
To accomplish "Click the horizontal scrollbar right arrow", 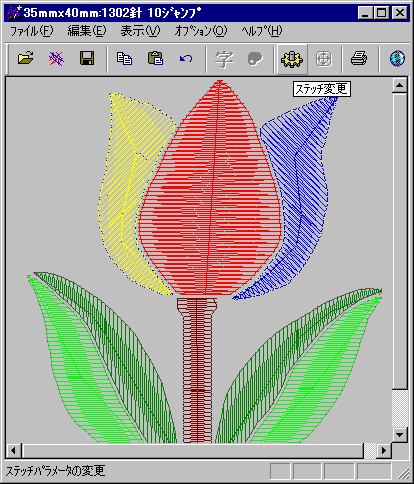I will 384,451.
